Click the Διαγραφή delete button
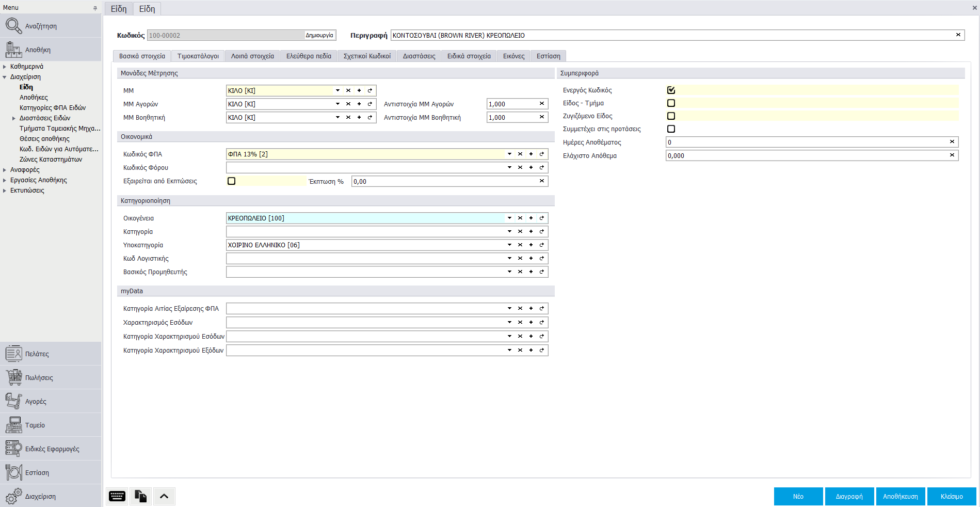This screenshot has height=507, width=980. 849,496
